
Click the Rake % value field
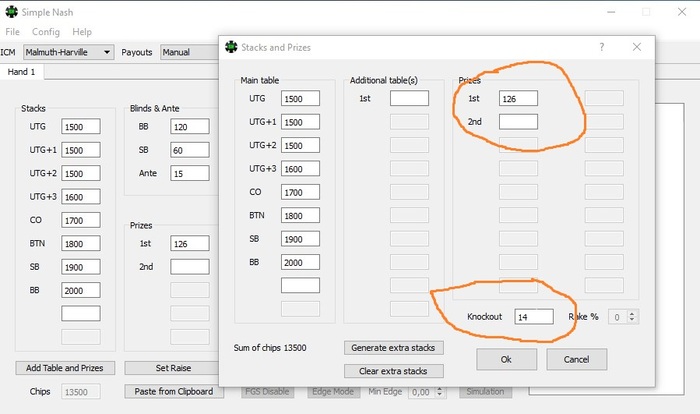(618, 317)
